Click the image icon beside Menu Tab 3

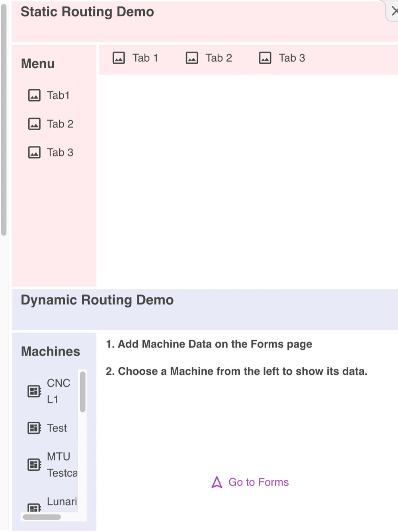[x=34, y=153]
